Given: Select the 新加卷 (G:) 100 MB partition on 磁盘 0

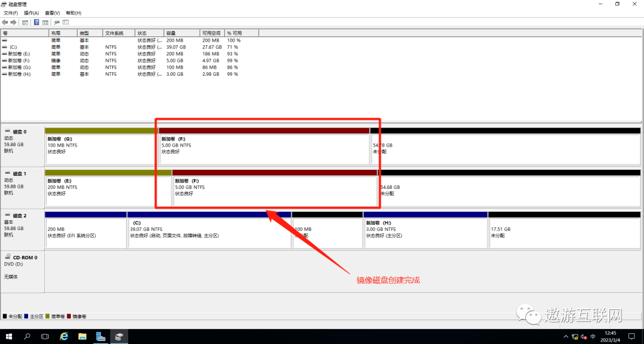Looking at the screenshot, I should click(x=101, y=145).
